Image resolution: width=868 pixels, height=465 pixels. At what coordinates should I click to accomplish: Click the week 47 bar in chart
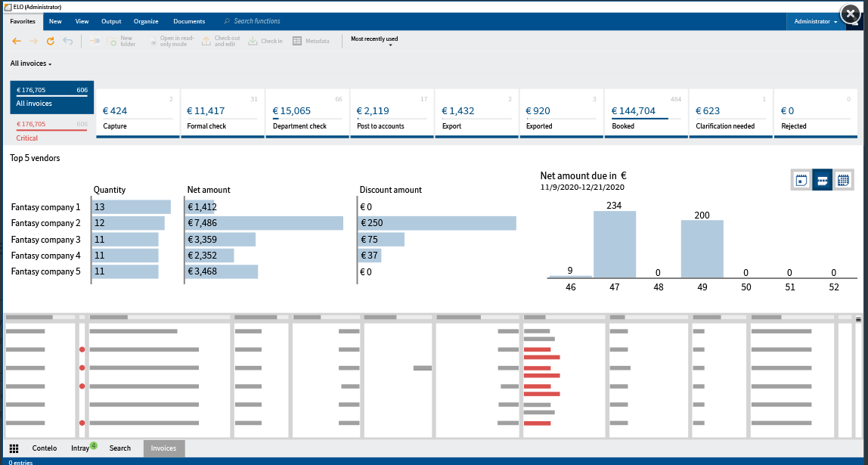point(614,244)
